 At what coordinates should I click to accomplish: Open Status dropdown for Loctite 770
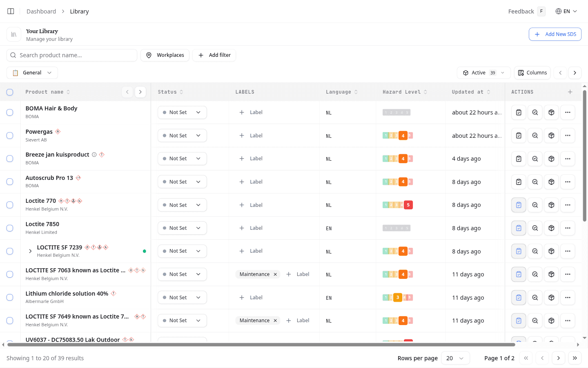pos(182,205)
